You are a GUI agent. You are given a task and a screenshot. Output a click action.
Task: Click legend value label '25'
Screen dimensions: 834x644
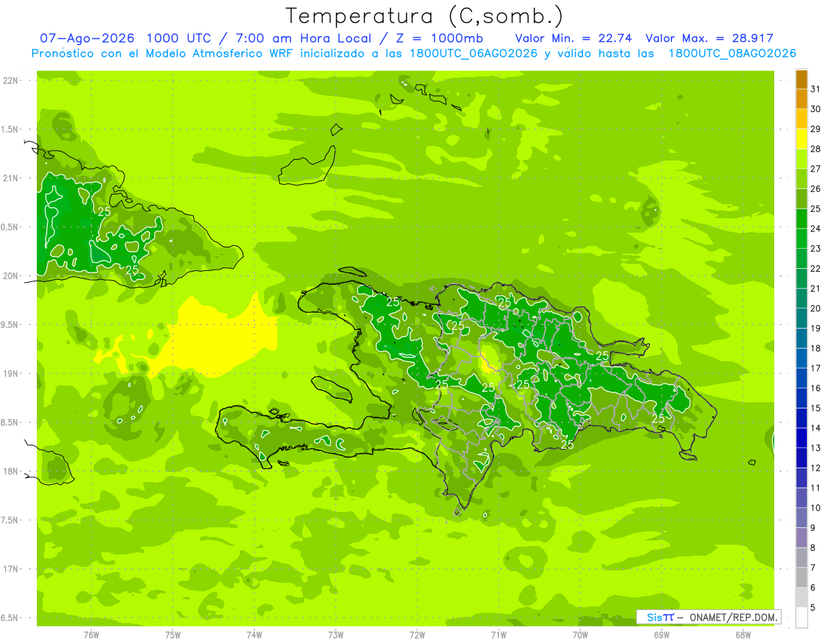816,209
